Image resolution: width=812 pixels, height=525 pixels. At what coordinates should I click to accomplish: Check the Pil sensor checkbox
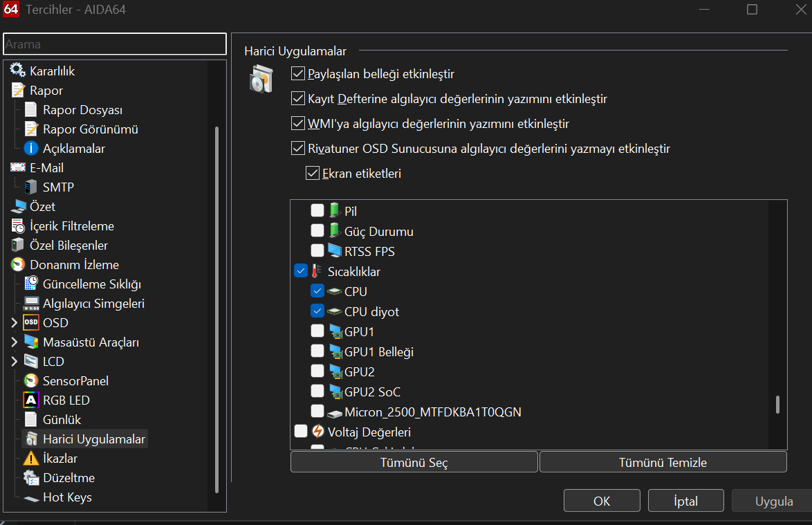(x=317, y=210)
